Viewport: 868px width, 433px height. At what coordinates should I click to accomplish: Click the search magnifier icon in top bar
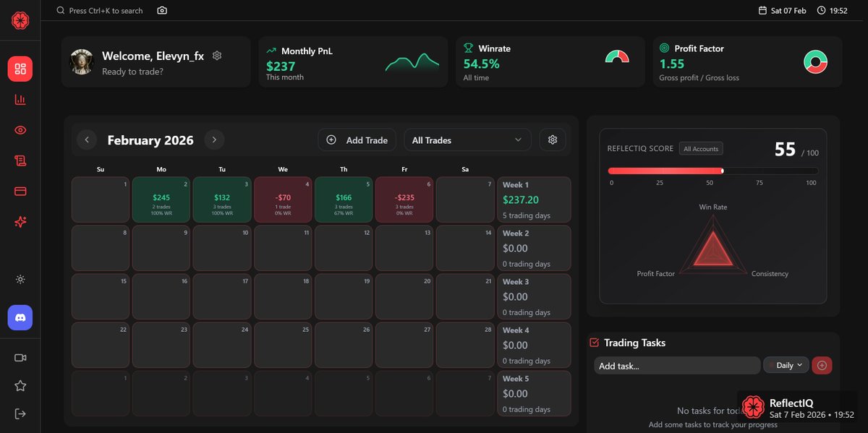(x=61, y=11)
